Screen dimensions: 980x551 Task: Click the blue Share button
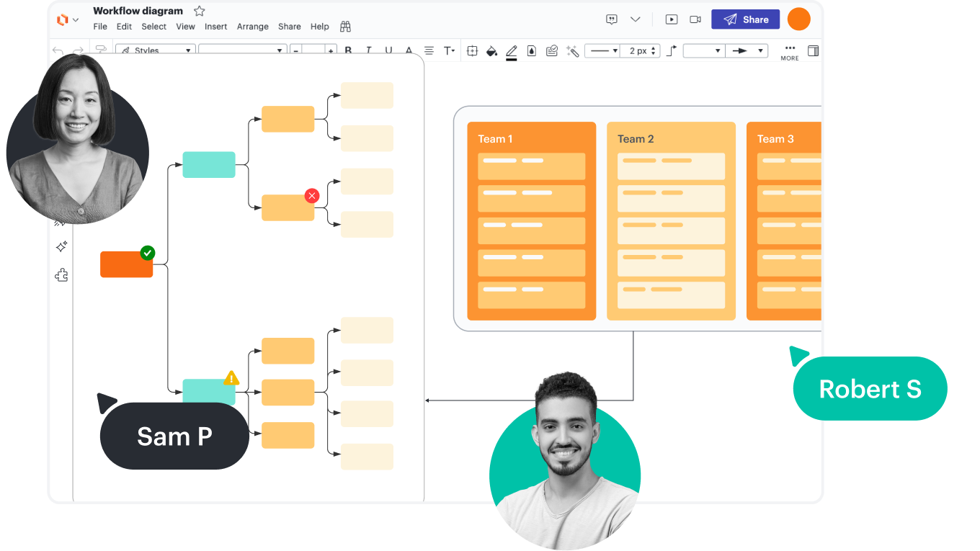pos(745,19)
